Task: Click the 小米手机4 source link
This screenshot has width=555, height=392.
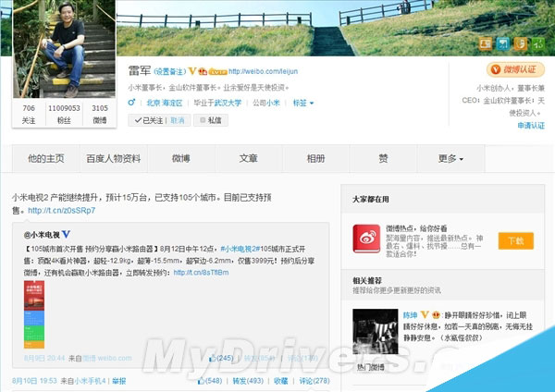Action: 90,381
